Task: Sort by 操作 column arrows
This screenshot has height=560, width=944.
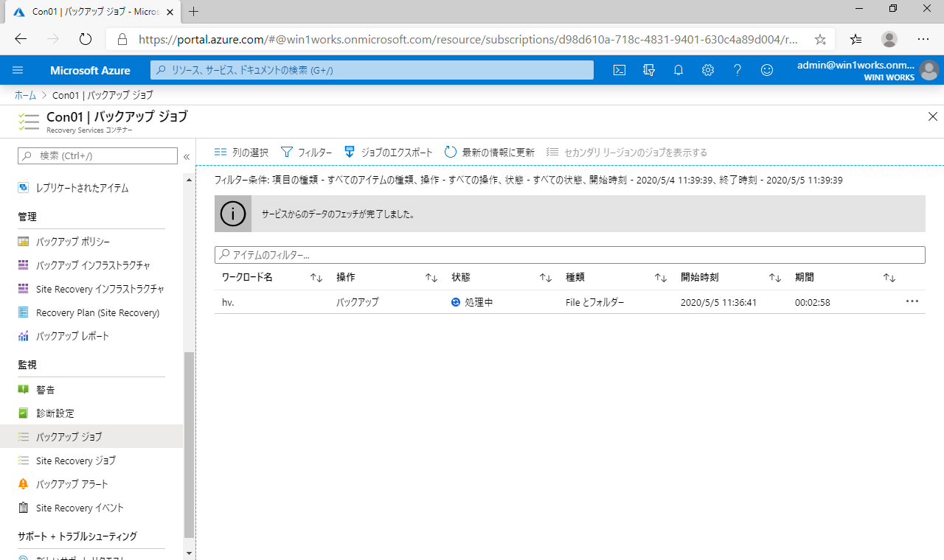Action: pos(431,278)
